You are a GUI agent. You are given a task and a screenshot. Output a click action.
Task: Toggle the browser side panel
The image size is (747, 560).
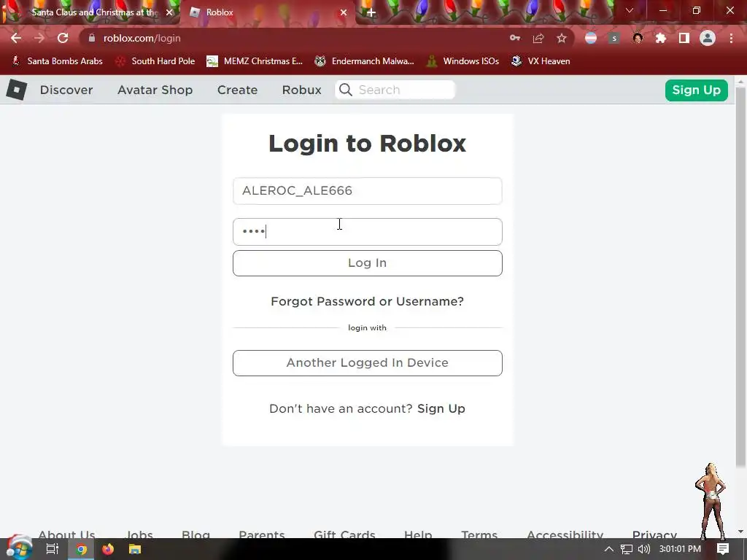pyautogui.click(x=684, y=38)
